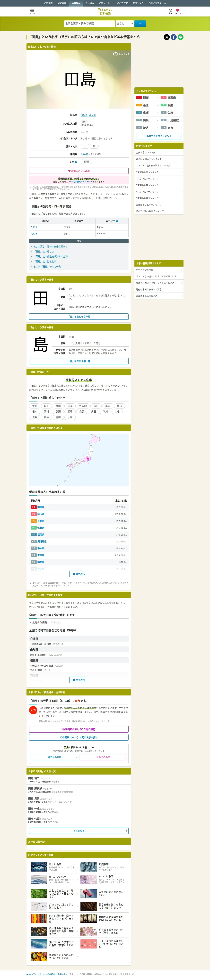This screenshot has height=980, width=210.
Task: Click お気に入りに追加 favorite button
Action: coord(79,171)
